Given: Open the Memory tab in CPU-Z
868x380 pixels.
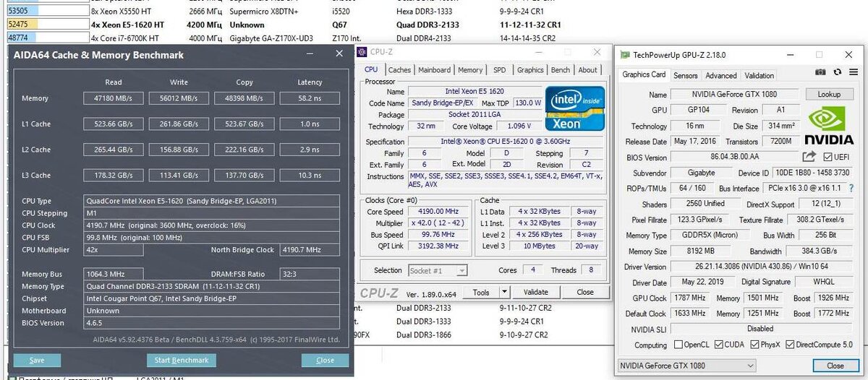Looking at the screenshot, I should click(470, 70).
